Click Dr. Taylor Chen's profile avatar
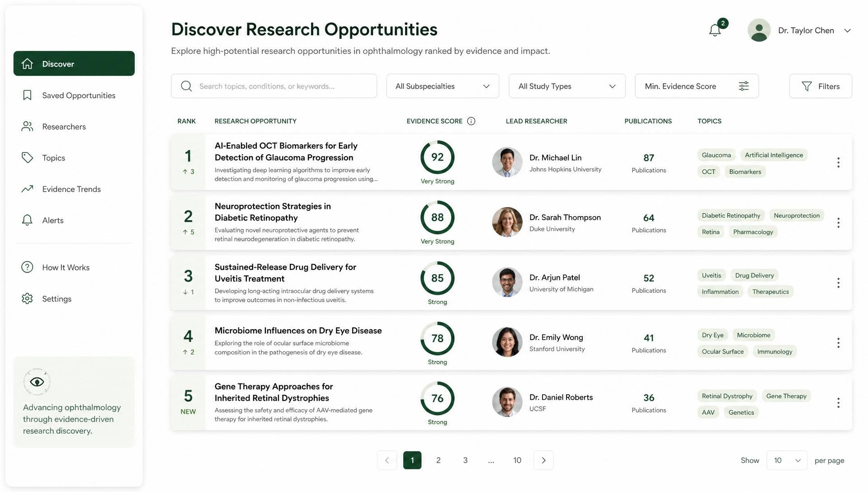Viewport: 868px width, 492px height. [759, 30]
